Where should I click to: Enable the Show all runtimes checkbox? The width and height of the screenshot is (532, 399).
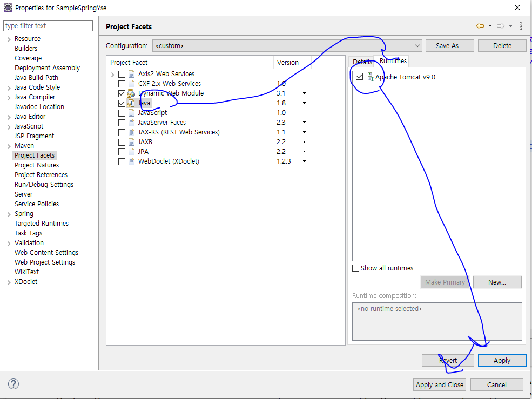[355, 268]
